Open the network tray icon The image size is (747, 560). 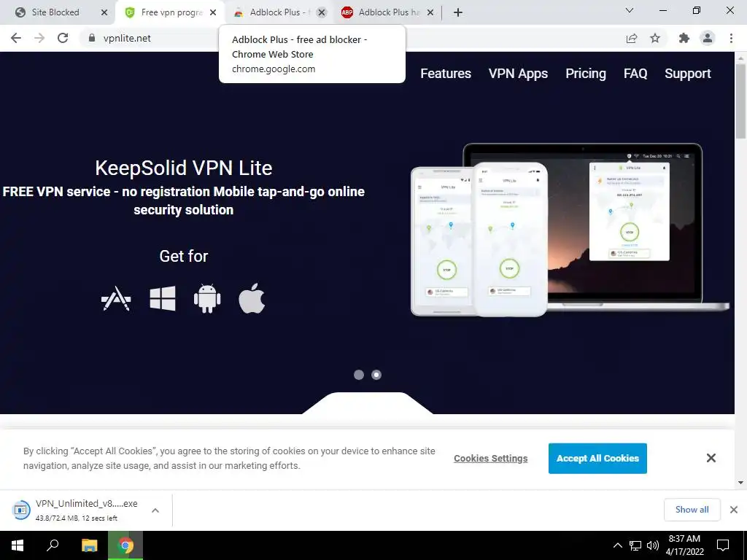coord(635,545)
